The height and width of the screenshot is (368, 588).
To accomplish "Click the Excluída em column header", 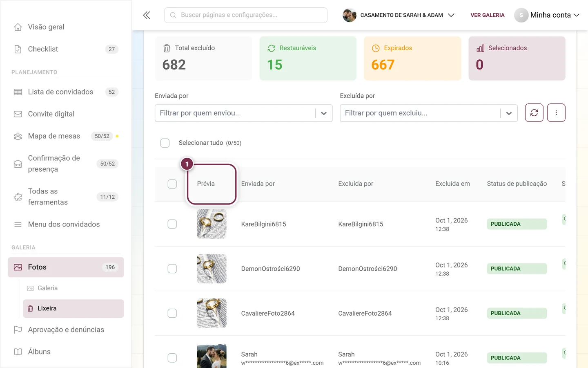I will (452, 184).
